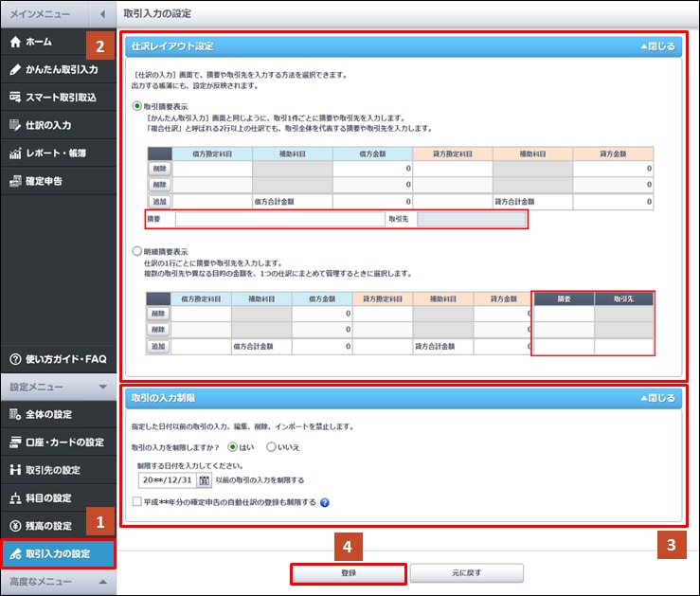700x596 pixels.
Task: Select 取引摘要表示 radio button
Action: point(138,107)
